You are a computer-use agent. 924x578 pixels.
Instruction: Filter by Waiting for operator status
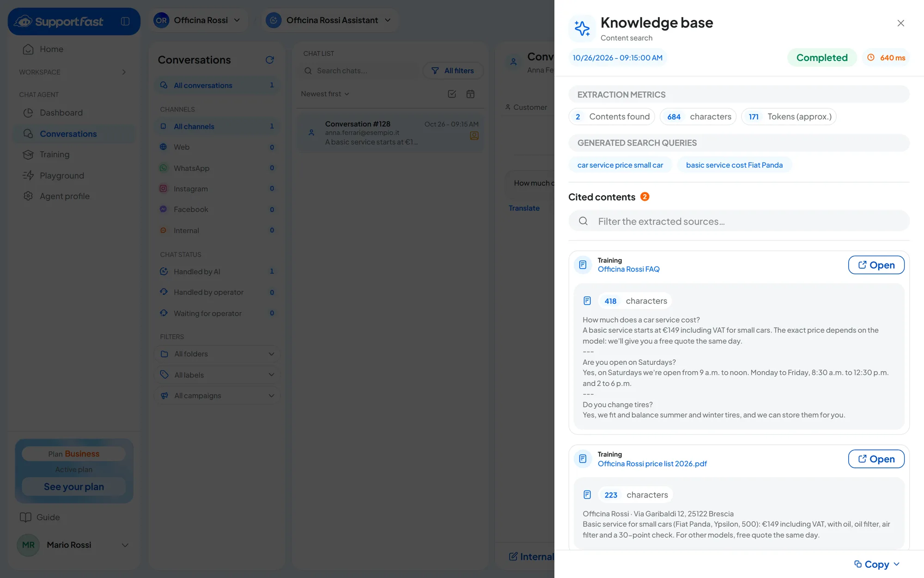tap(217, 313)
